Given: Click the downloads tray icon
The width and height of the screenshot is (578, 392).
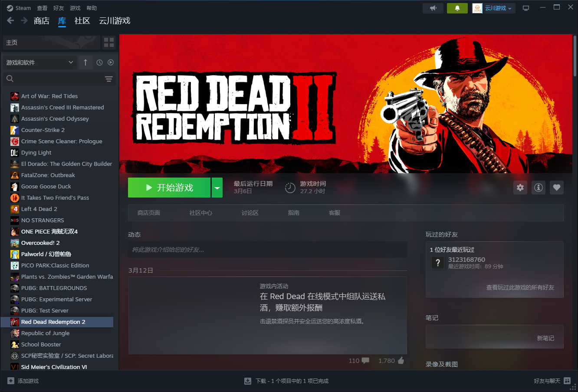Looking at the screenshot, I should (248, 381).
